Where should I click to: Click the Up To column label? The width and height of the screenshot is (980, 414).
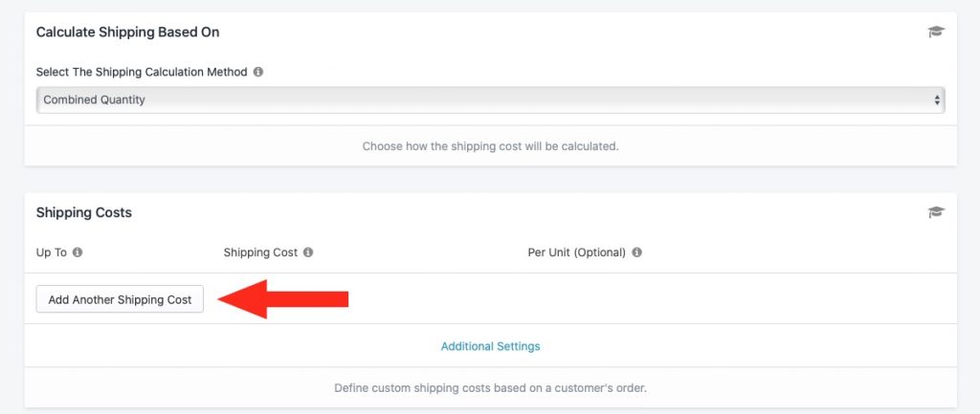[52, 252]
